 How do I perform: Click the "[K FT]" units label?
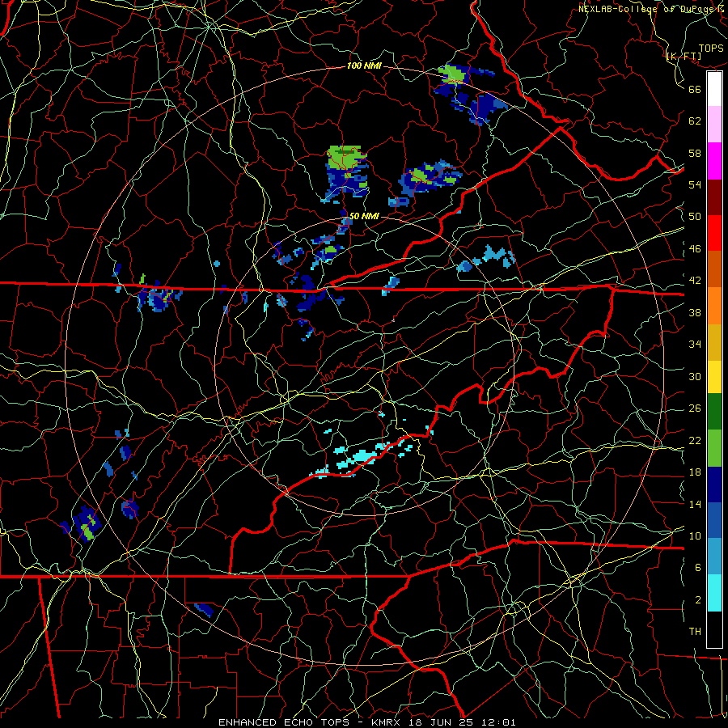pos(684,57)
